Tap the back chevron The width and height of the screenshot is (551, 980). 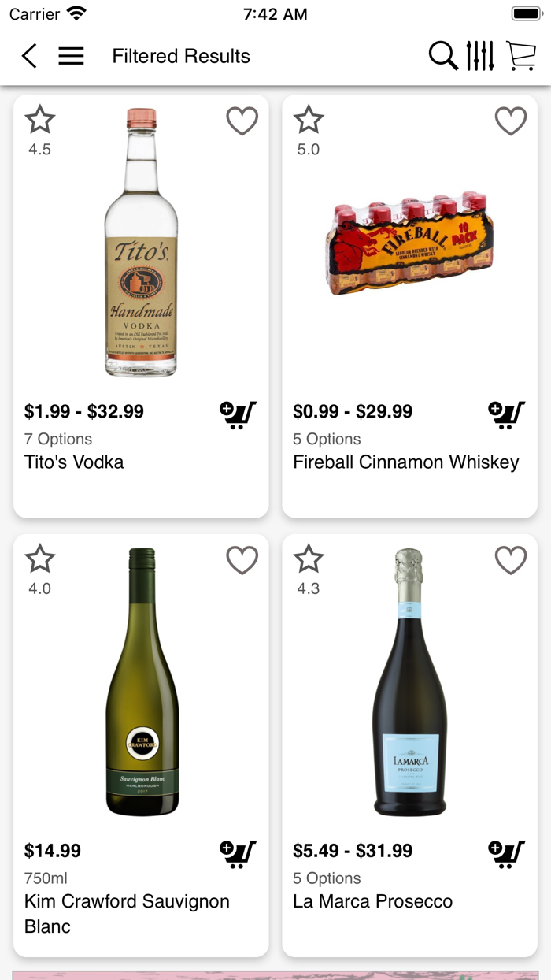29,56
